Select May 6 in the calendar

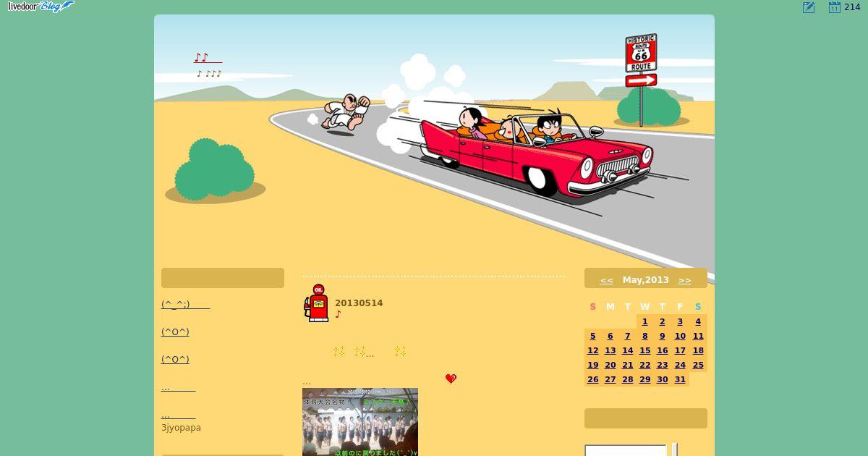coord(610,336)
